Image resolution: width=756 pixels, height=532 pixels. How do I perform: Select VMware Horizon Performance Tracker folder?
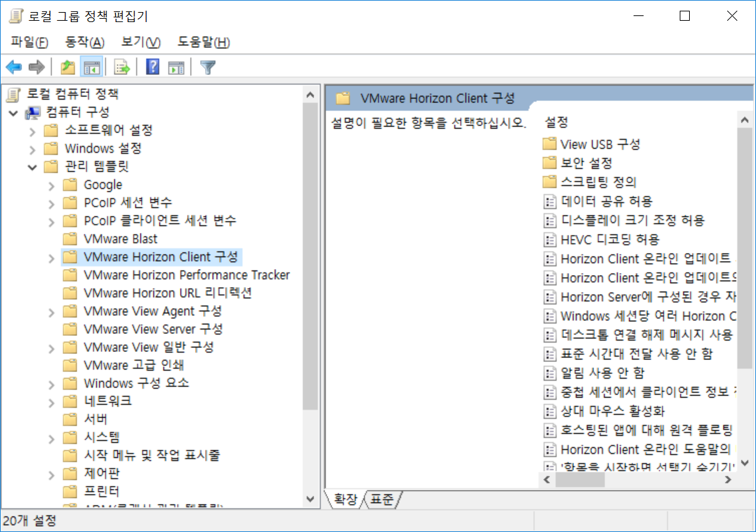pos(177,275)
